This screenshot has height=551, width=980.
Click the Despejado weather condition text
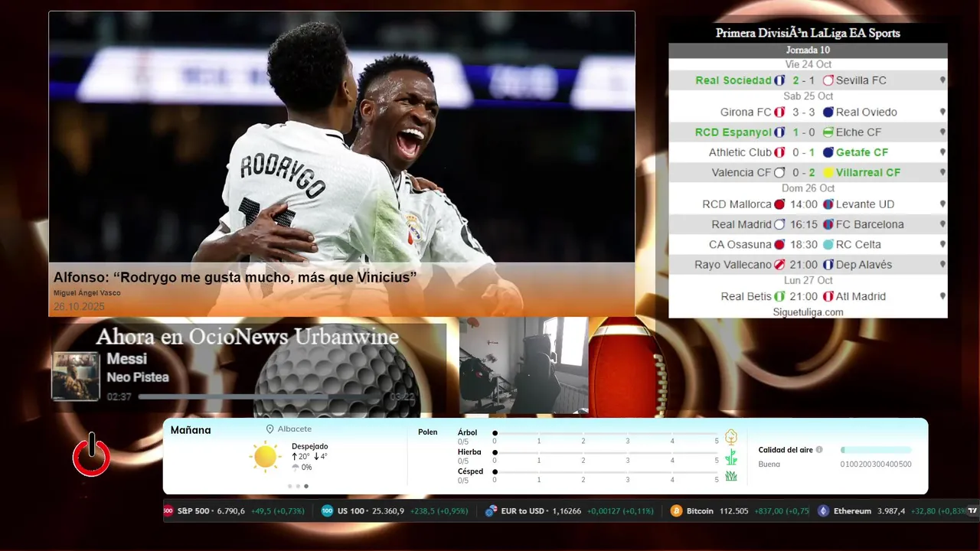click(x=309, y=446)
